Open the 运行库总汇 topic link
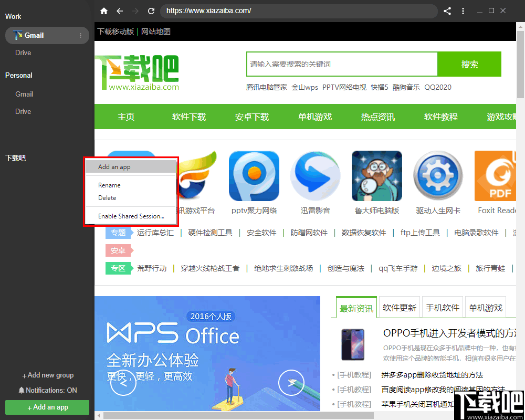 155,233
